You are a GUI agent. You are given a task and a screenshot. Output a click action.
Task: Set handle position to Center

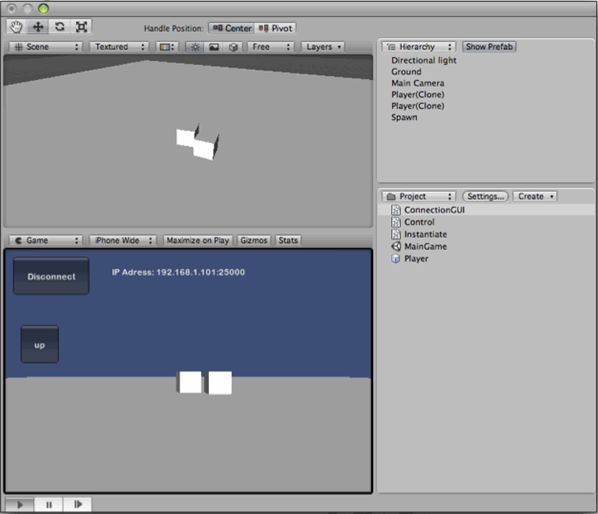coord(231,28)
